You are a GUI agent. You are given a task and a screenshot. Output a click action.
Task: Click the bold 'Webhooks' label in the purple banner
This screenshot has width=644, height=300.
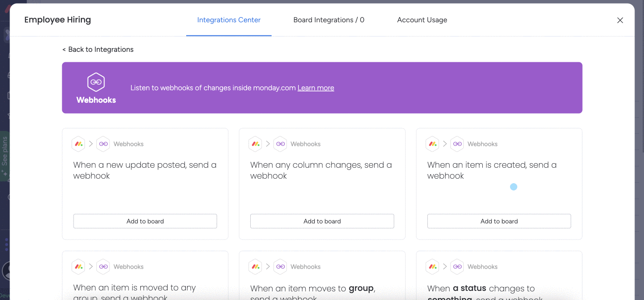(x=96, y=100)
